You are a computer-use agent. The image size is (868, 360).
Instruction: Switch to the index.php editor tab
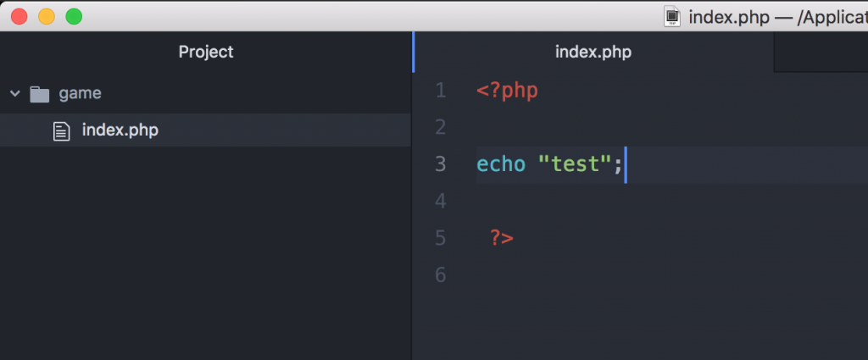pos(593,52)
